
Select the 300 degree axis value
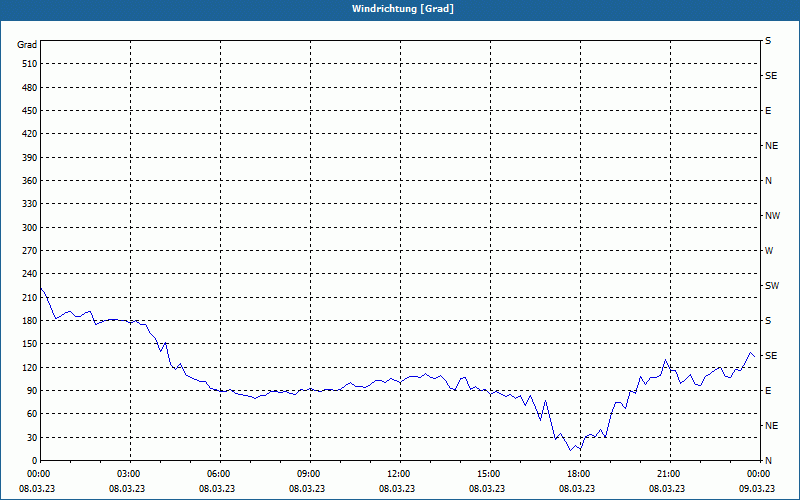point(30,228)
